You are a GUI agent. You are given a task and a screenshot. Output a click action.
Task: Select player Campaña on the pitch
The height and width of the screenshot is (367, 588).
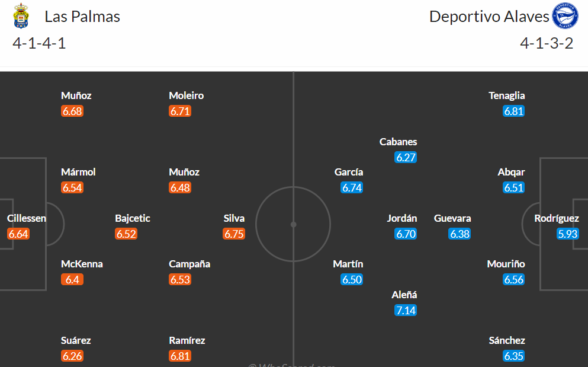click(x=189, y=264)
